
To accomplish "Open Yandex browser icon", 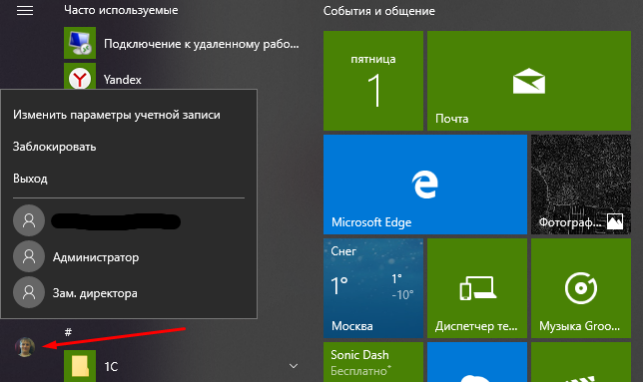I will (80, 77).
